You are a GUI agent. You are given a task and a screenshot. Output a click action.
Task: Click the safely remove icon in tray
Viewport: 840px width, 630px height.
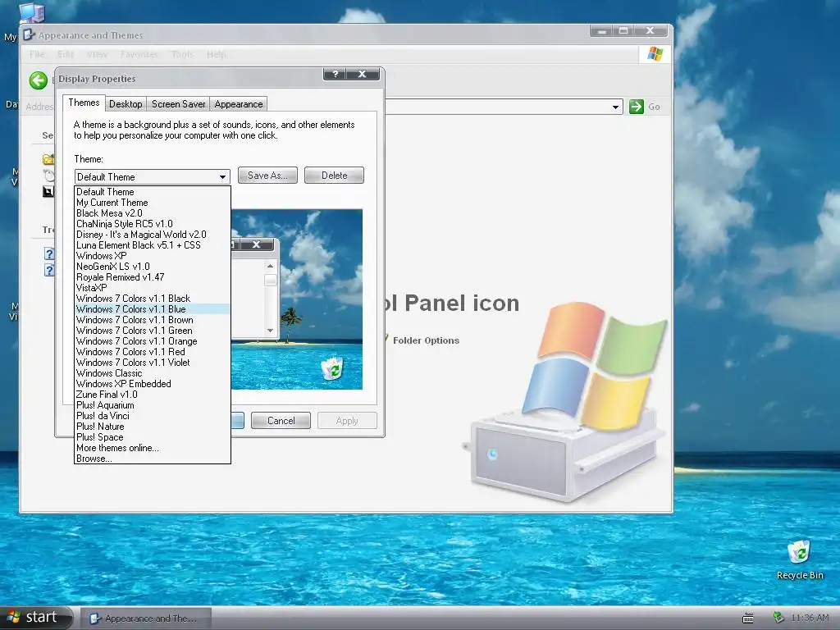click(x=779, y=619)
